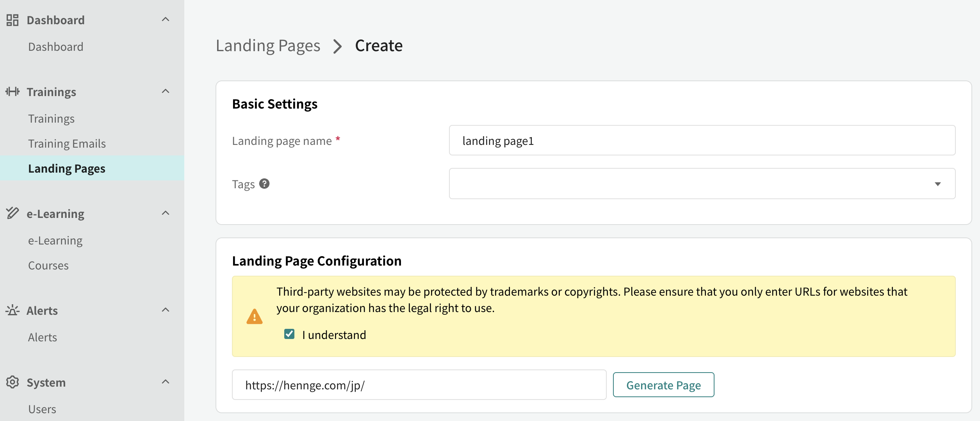The width and height of the screenshot is (980, 421).
Task: Click the orange warning triangle icon
Action: [x=255, y=316]
